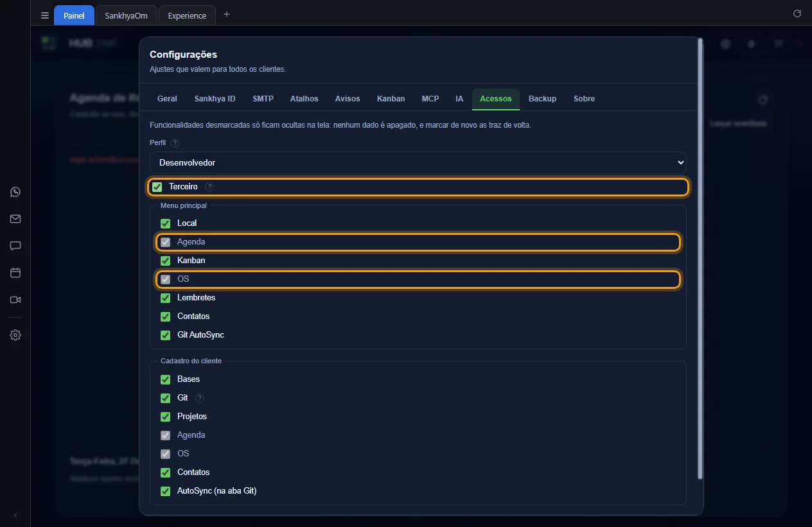Open the Backup settings tab
Screen dimensions: 812x527
(542, 99)
